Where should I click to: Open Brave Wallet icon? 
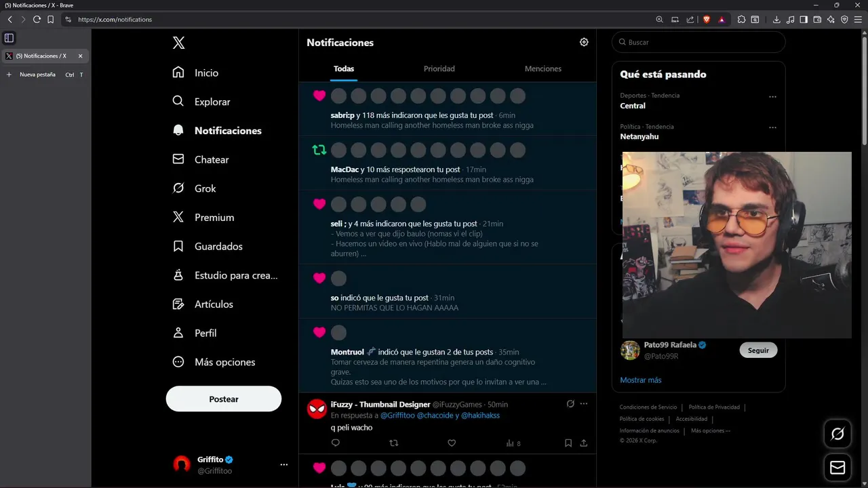point(817,20)
